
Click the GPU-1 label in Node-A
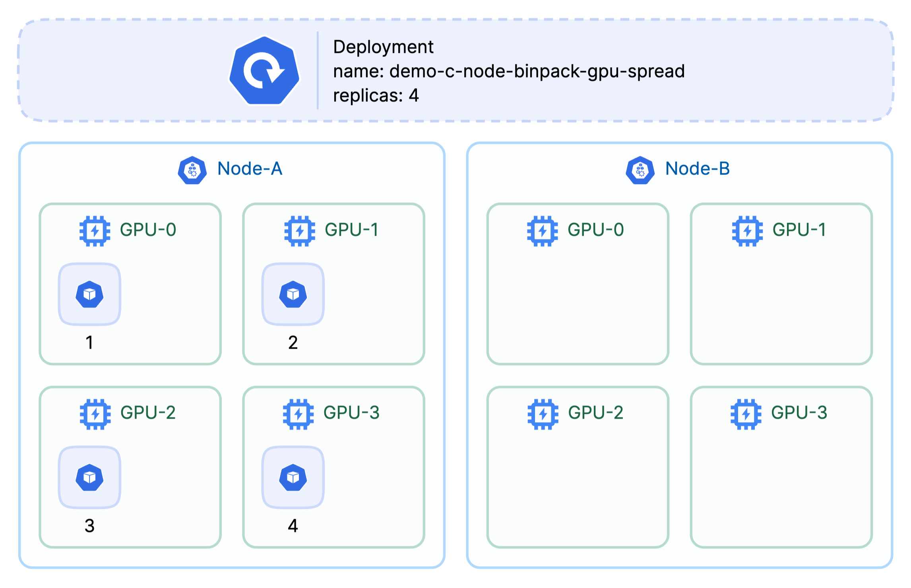coord(352,229)
